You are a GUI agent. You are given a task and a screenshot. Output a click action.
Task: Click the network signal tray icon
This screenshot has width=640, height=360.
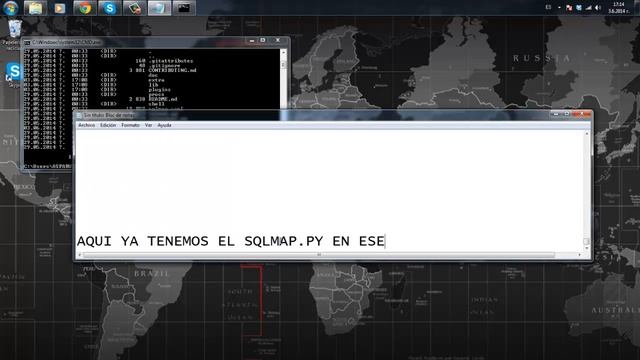point(588,8)
